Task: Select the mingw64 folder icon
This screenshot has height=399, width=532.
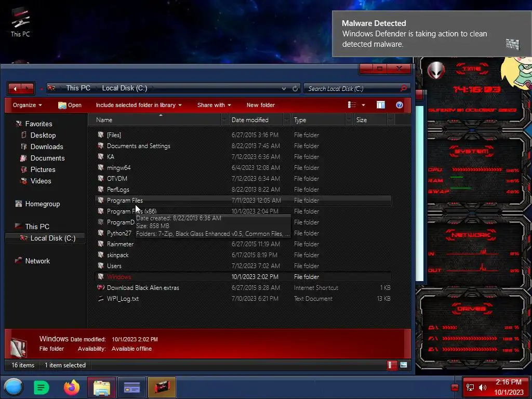Action: (100, 168)
